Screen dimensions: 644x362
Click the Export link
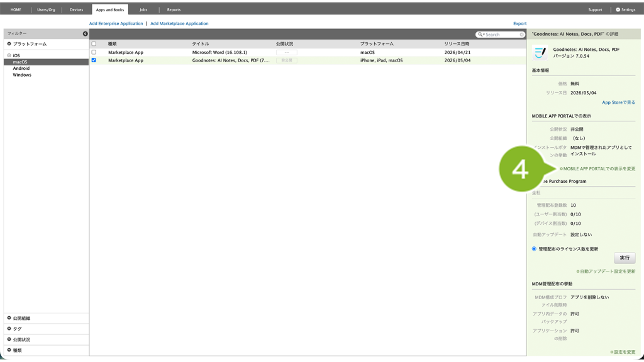pyautogui.click(x=519, y=23)
